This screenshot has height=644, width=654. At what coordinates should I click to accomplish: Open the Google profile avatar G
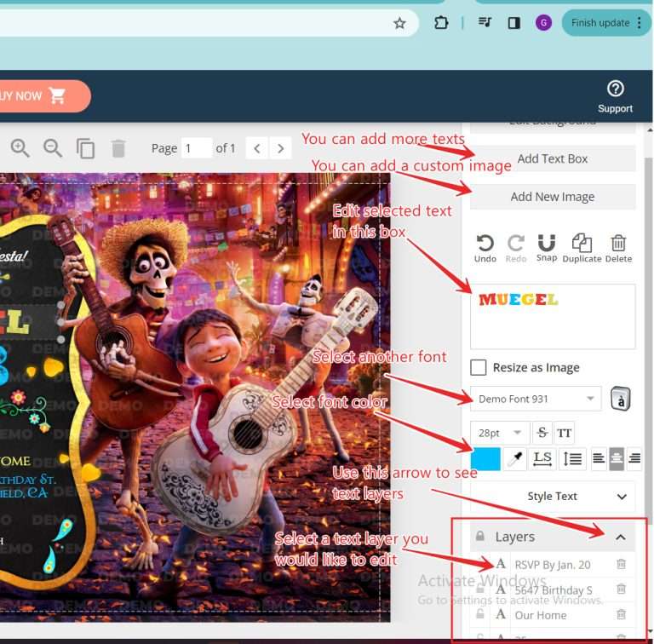coord(543,22)
